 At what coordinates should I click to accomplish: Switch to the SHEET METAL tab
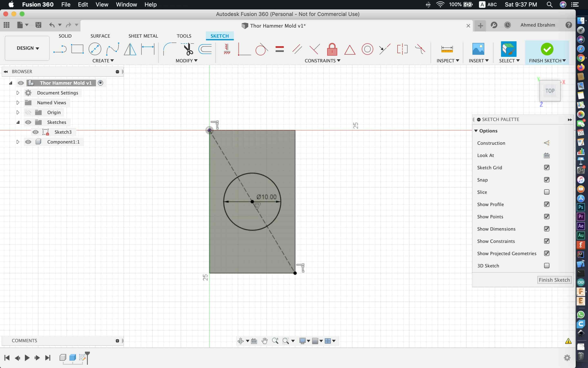pyautogui.click(x=143, y=36)
